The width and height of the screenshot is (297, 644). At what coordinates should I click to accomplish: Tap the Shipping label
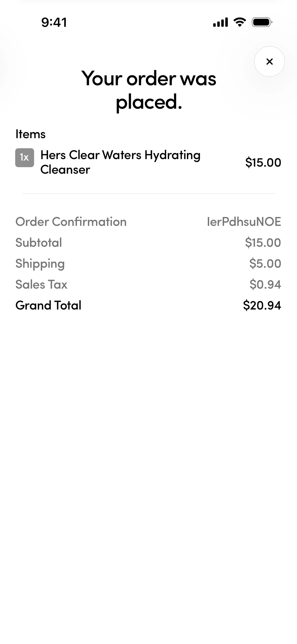pyautogui.click(x=40, y=264)
